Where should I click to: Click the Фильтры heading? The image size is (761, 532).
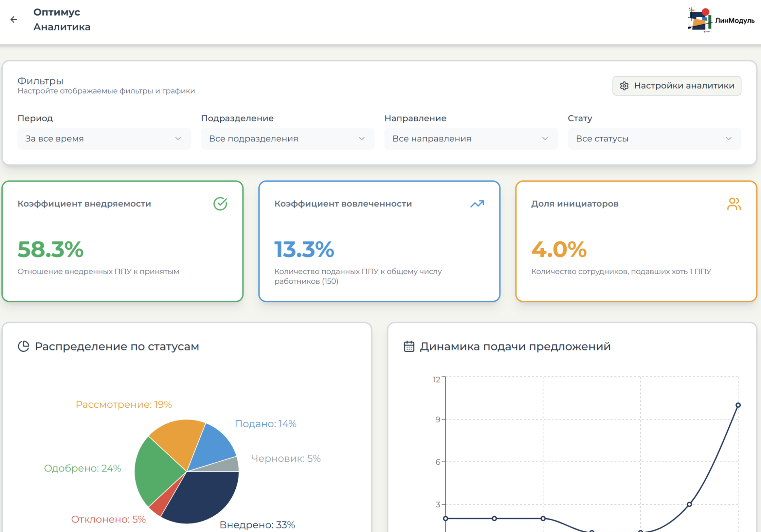[x=41, y=81]
